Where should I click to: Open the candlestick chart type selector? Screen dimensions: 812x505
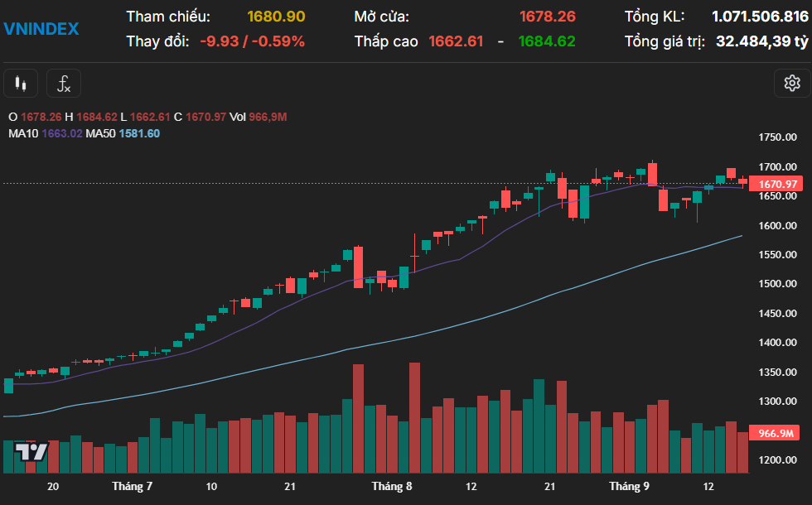click(x=21, y=84)
